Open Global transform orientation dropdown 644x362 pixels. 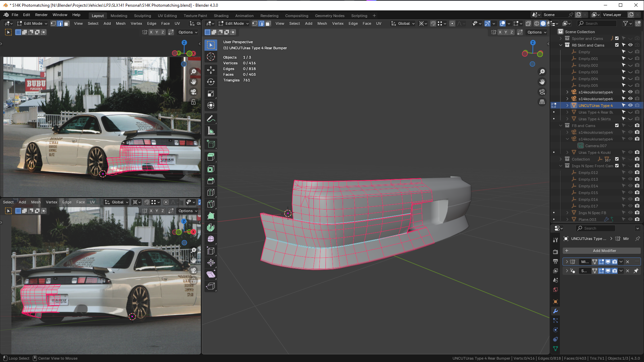tap(404, 23)
